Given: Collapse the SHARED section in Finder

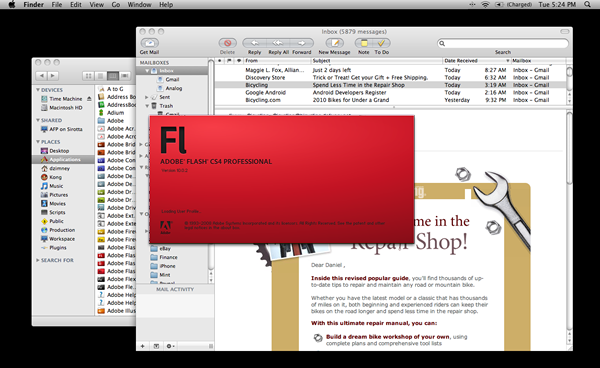Looking at the screenshot, I should coord(38,120).
